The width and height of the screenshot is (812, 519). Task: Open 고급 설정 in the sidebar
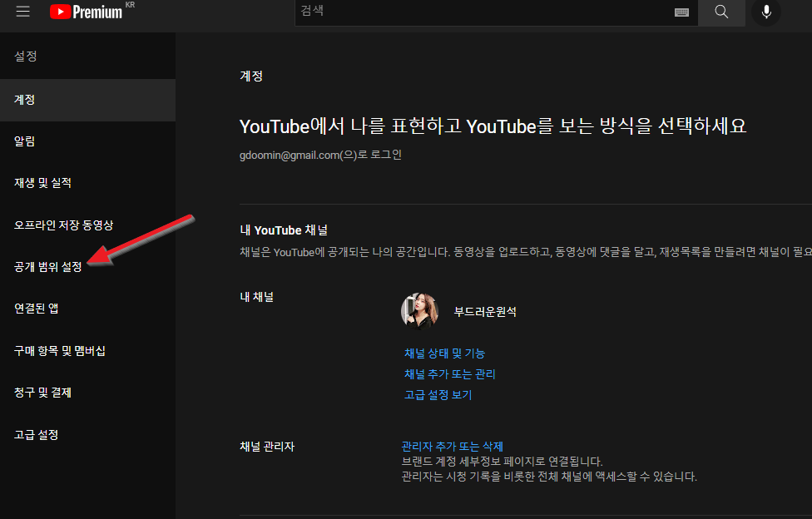[87, 434]
